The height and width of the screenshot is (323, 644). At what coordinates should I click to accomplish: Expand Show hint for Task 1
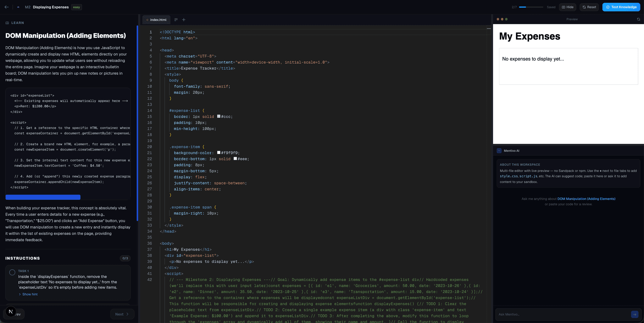pos(28,294)
